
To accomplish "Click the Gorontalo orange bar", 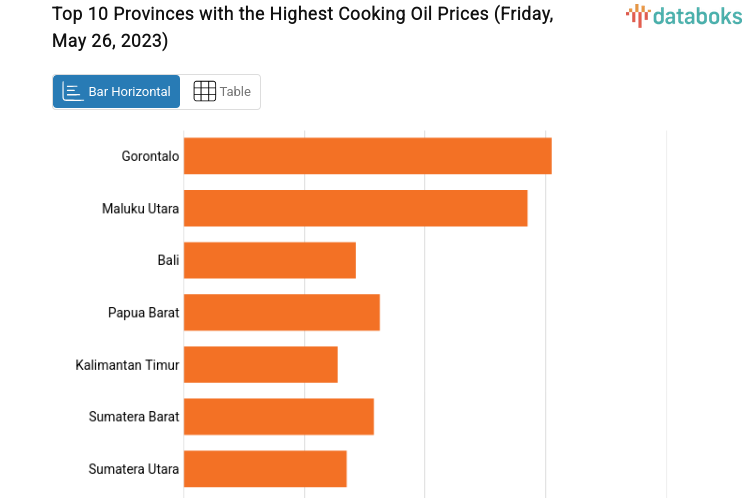I will (367, 156).
